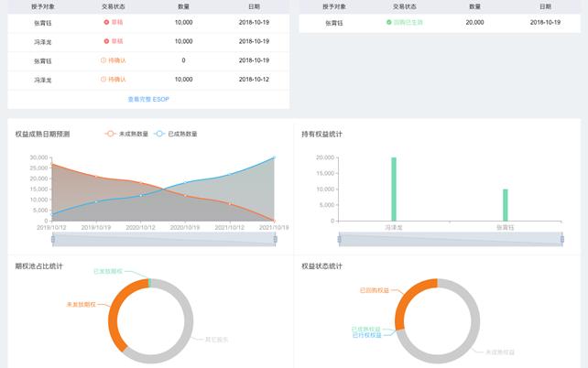The image size is (588, 368).
Task: Click the 持有权益统计 chart title
Action: point(322,135)
